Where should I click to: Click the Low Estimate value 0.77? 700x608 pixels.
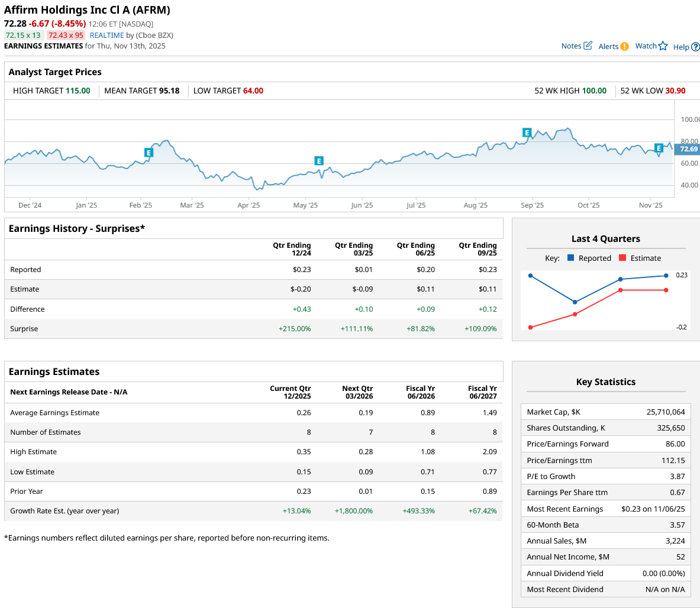tap(490, 471)
